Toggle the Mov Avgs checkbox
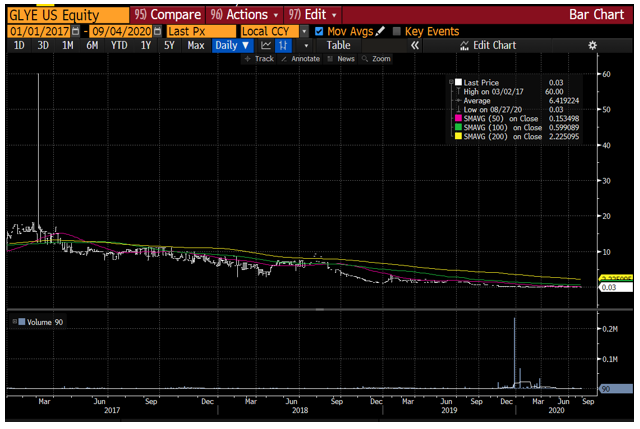The image size is (640, 429). point(319,31)
